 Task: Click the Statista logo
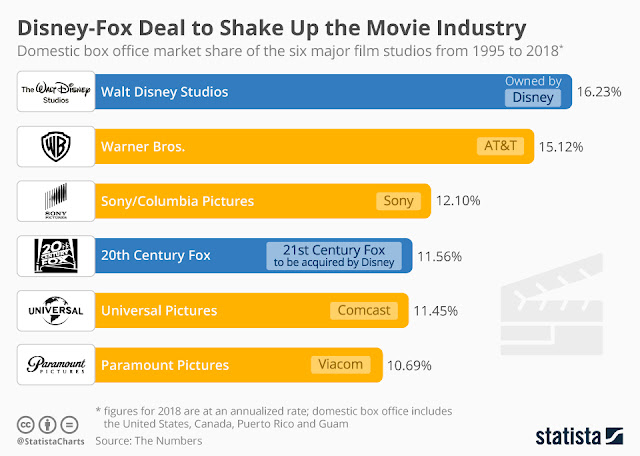pos(579,436)
